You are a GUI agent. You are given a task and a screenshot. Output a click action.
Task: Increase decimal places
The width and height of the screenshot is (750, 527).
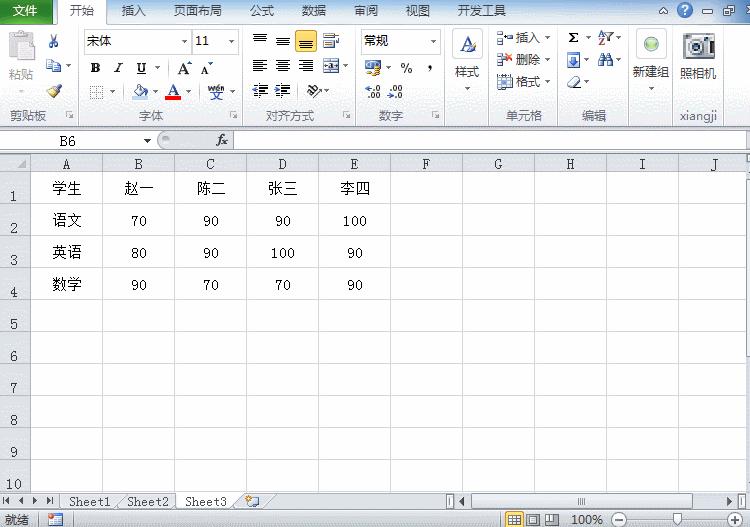tap(373, 91)
